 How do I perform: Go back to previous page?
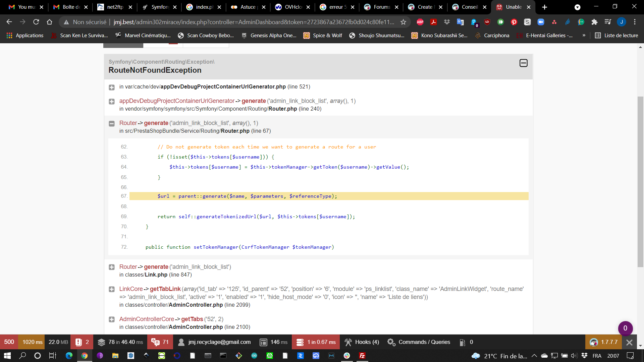click(x=9, y=22)
